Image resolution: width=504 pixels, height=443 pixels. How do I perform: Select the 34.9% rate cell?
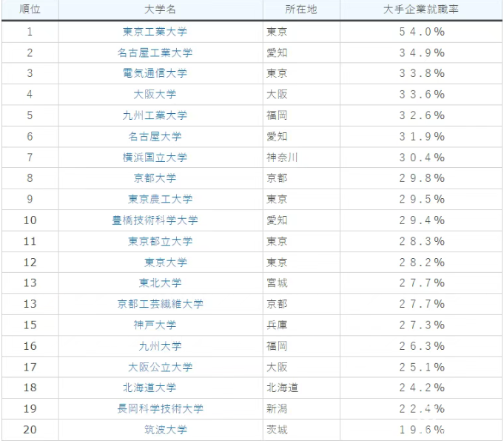coord(422,53)
